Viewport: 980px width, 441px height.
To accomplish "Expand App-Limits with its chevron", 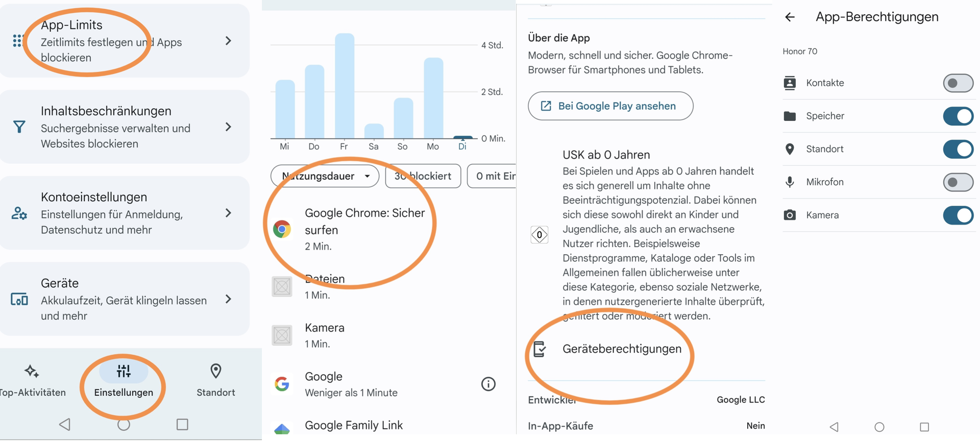I will [x=228, y=41].
